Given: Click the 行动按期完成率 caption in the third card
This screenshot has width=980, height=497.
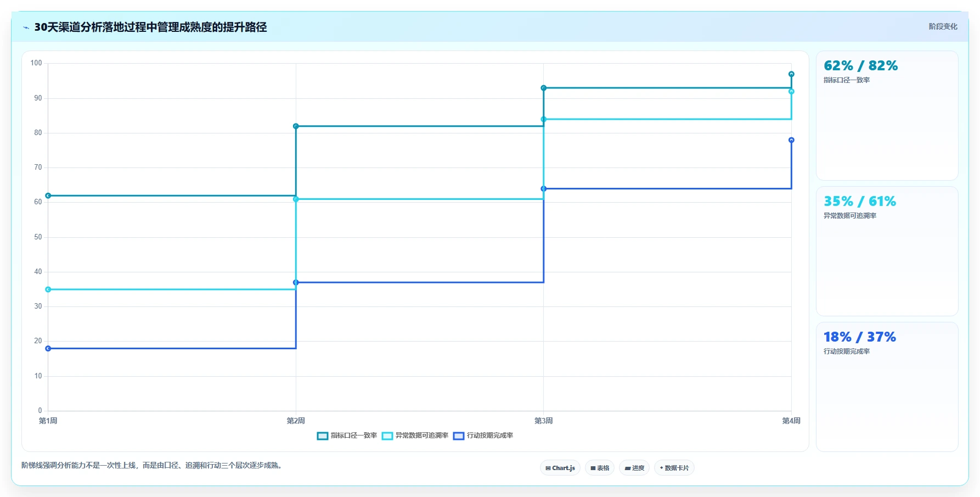Looking at the screenshot, I should (x=847, y=351).
